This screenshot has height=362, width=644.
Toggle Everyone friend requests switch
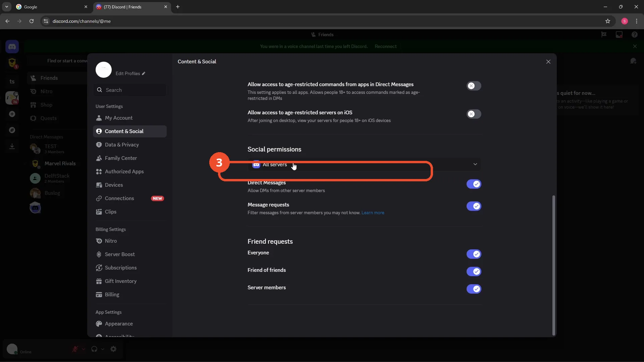[x=474, y=254]
